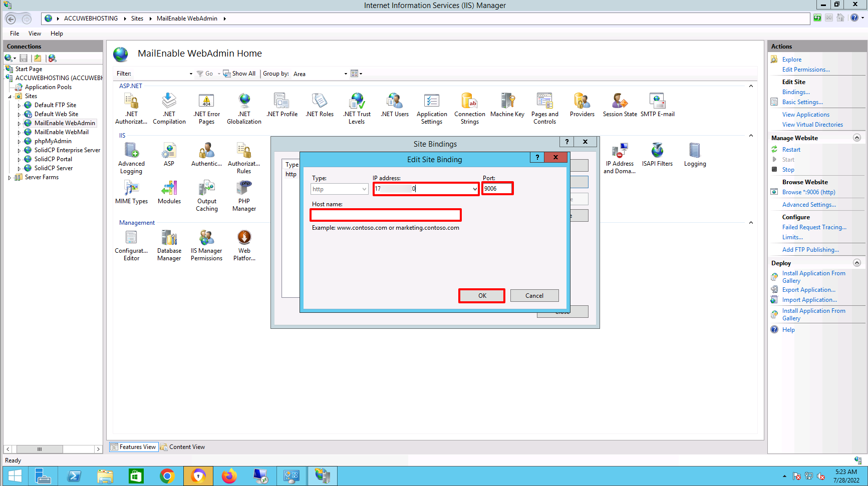Screen dimensions: 868x486
Task: Collapse the Deploy actions section
Action: 856,263
